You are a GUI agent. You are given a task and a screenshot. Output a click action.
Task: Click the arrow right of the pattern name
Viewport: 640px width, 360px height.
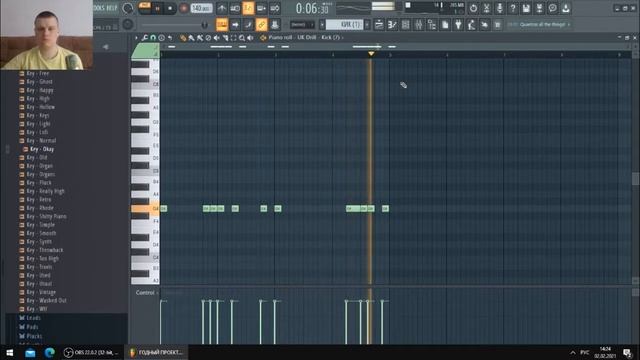point(367,24)
